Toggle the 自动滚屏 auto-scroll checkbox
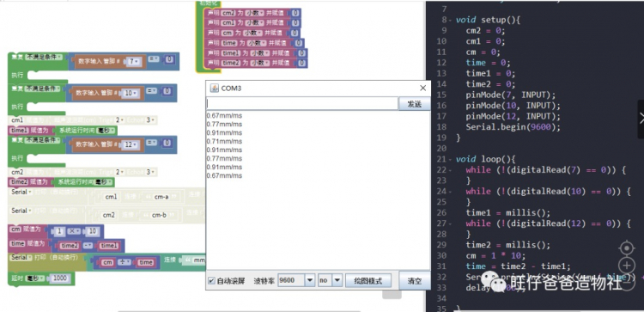Screen dimensions: 644x312 (211, 281)
